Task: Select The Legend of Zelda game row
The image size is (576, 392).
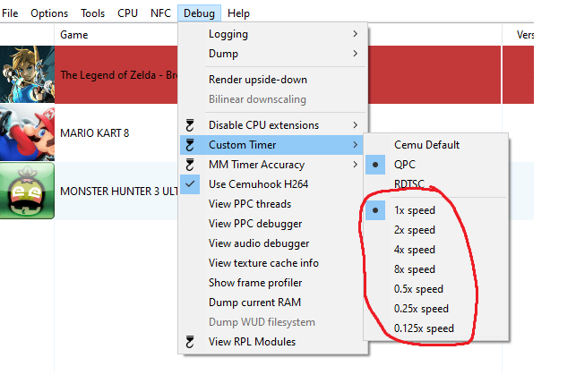Action: (x=267, y=74)
